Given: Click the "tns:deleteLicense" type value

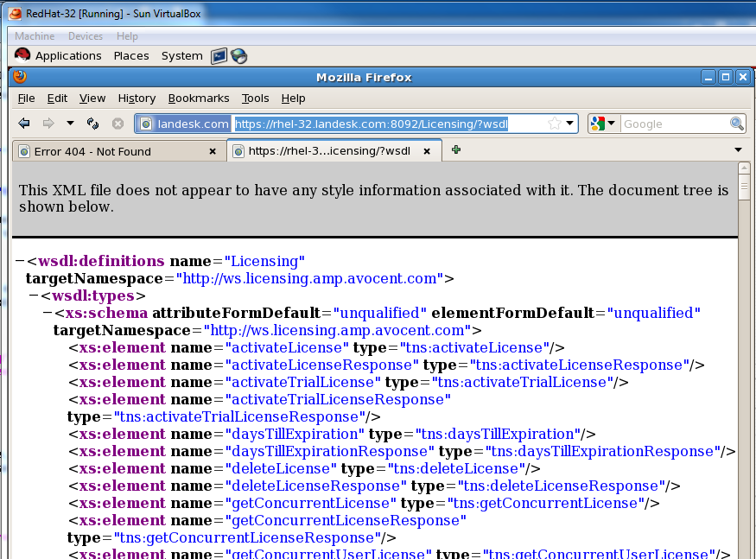Looking at the screenshot, I should (x=456, y=469).
